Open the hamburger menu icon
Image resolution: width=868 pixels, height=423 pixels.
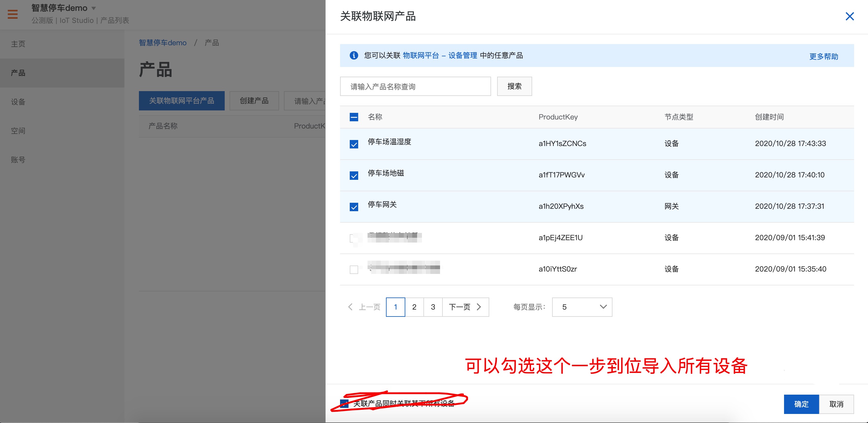coord(12,14)
